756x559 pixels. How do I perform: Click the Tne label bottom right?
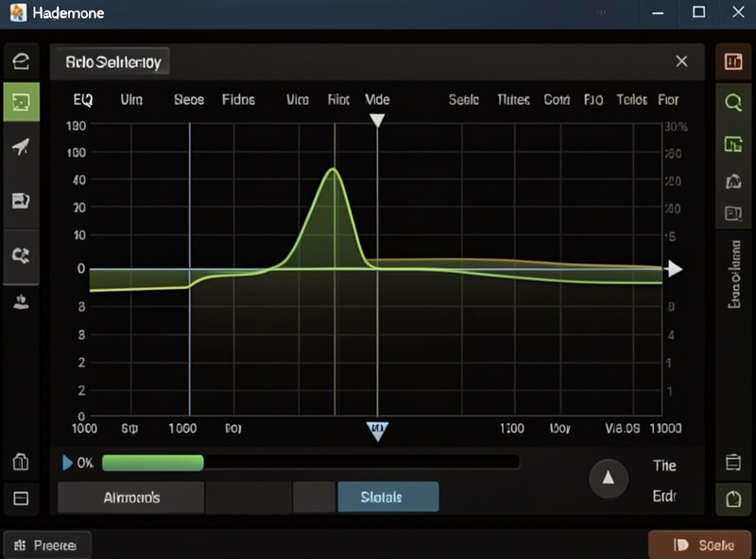pos(664,466)
